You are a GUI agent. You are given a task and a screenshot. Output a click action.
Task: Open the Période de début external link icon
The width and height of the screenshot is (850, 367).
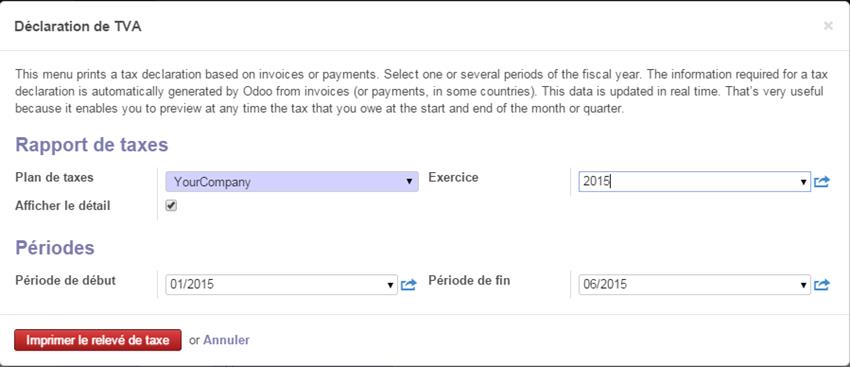[x=408, y=285]
